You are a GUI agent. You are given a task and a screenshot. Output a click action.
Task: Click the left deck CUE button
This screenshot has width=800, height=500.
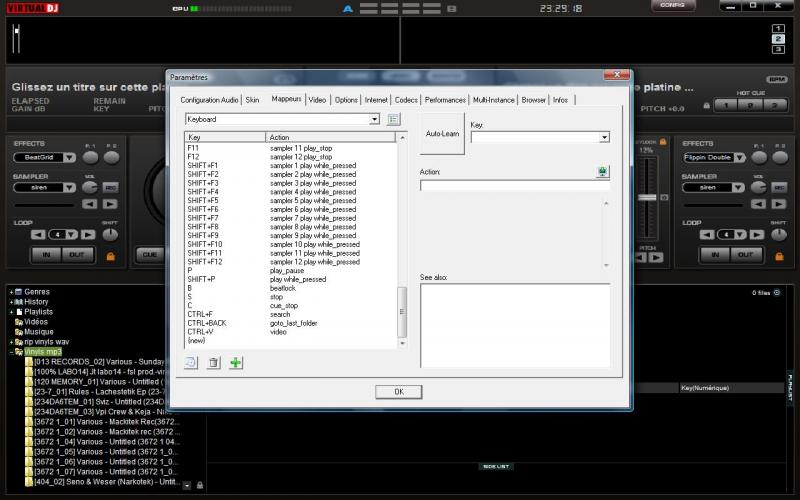click(149, 255)
